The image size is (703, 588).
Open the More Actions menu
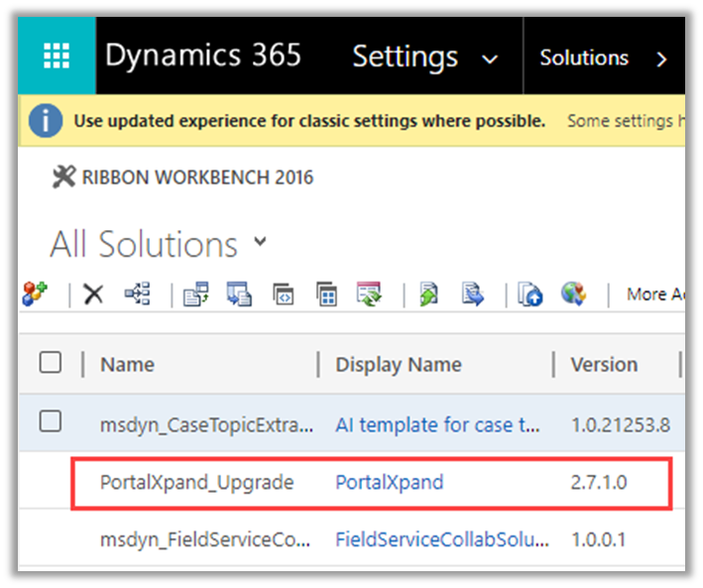click(654, 294)
